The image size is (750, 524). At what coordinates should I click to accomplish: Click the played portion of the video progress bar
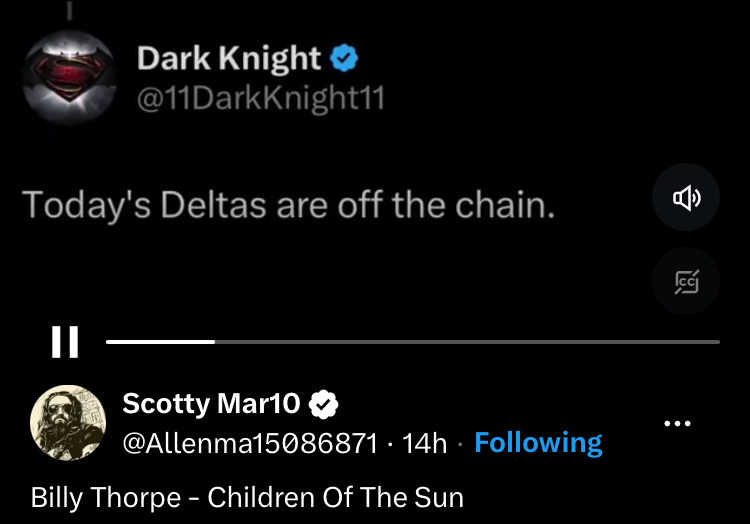tap(160, 342)
